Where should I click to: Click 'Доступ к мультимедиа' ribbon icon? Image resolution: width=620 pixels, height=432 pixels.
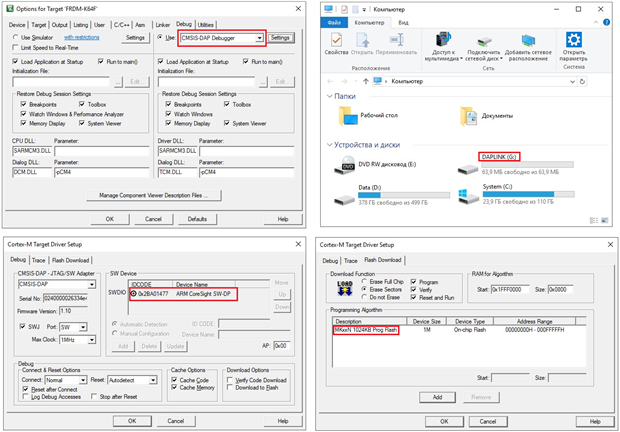(x=443, y=40)
